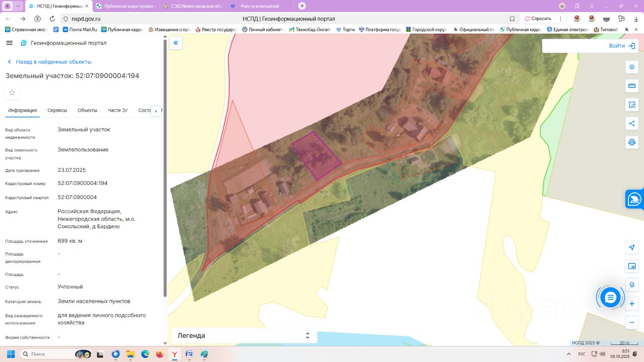Zoom in the map with plus button
Screen dimensions: 644x362
632,304
